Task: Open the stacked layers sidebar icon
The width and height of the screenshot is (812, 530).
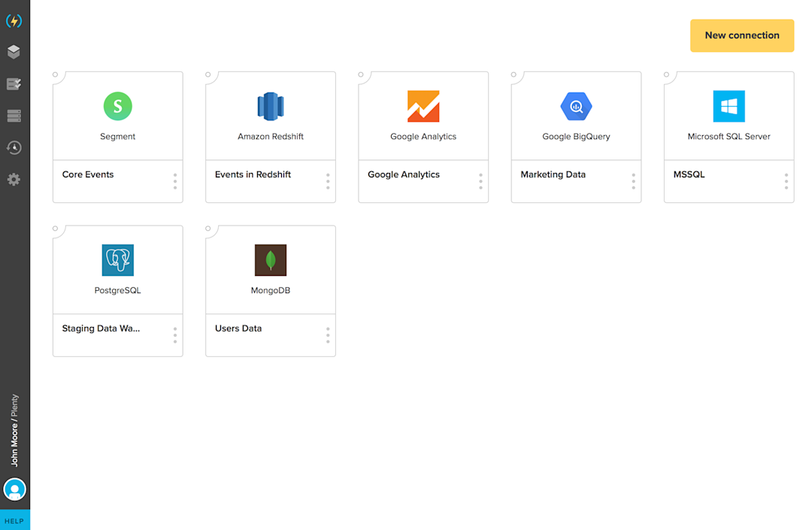Action: [14, 52]
